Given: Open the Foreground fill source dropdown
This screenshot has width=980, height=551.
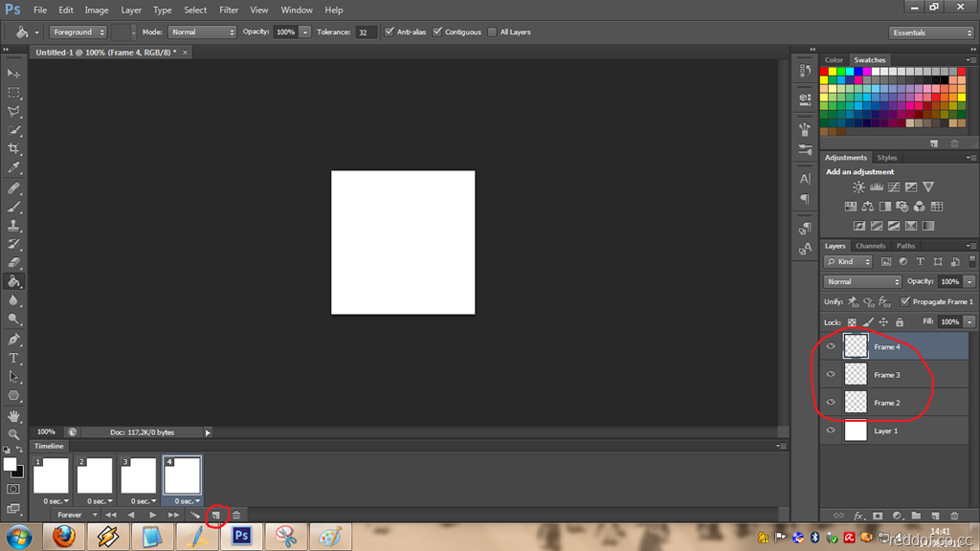Looking at the screenshot, I should [x=78, y=32].
